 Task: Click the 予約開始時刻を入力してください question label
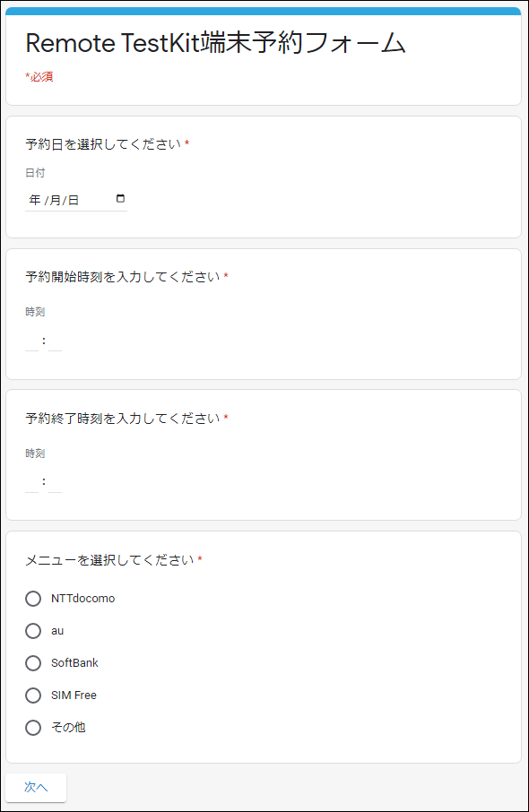coord(123,277)
